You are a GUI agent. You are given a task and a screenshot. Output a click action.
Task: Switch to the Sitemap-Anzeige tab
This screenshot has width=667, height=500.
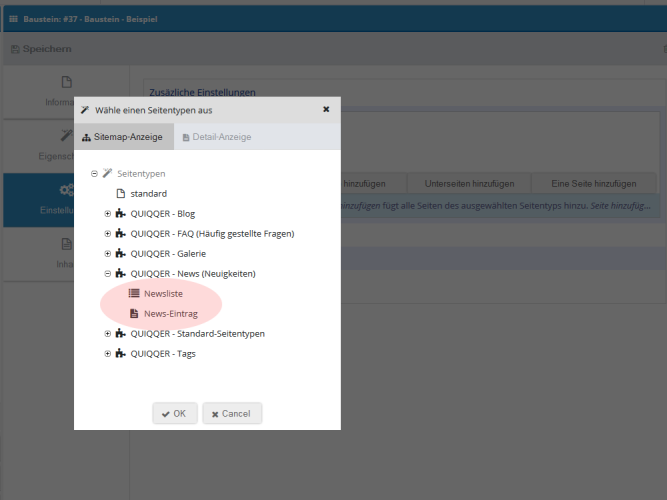click(x=124, y=137)
